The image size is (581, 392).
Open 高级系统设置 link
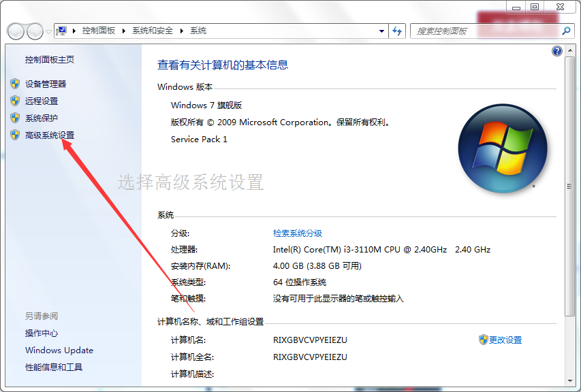coord(50,135)
